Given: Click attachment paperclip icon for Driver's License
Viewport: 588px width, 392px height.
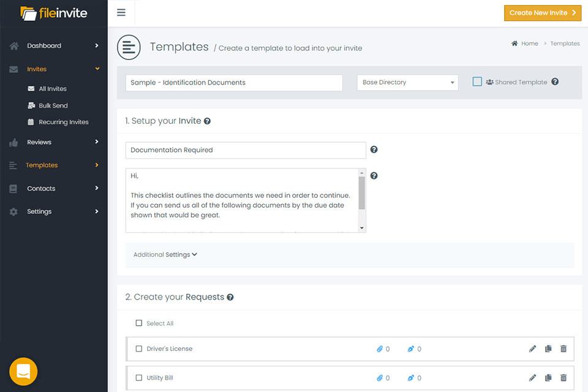Looking at the screenshot, I should [x=380, y=349].
